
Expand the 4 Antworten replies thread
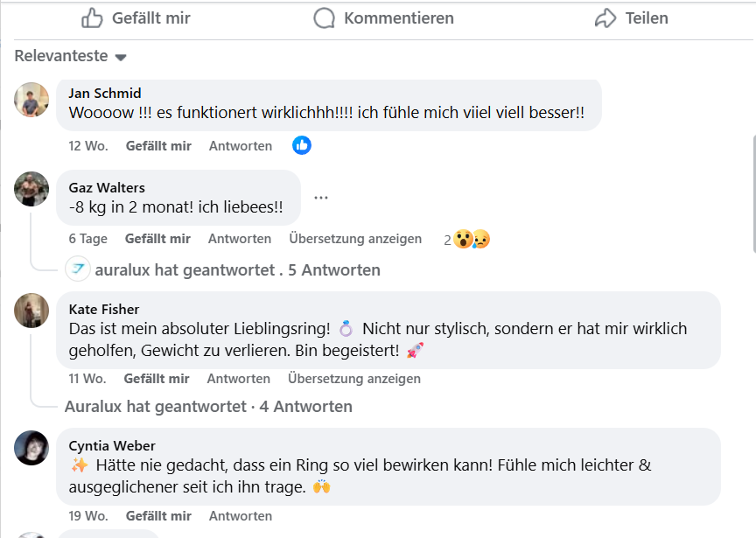pos(306,406)
